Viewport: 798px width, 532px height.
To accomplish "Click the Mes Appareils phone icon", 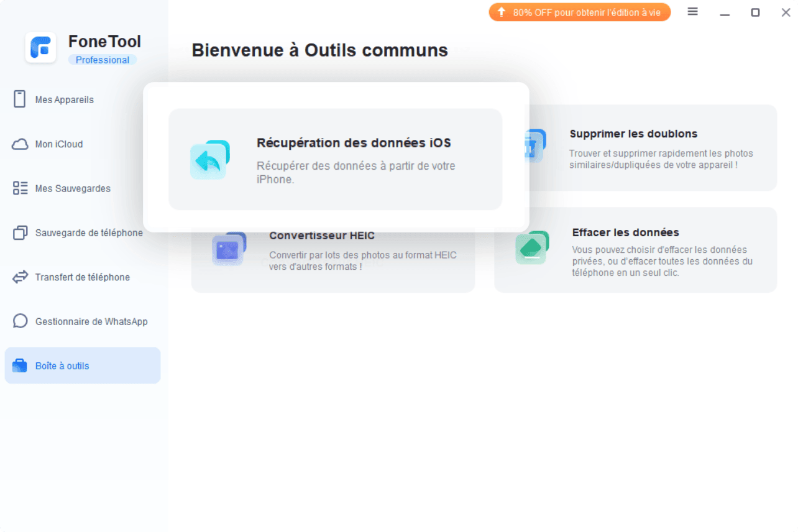I will tap(19, 99).
